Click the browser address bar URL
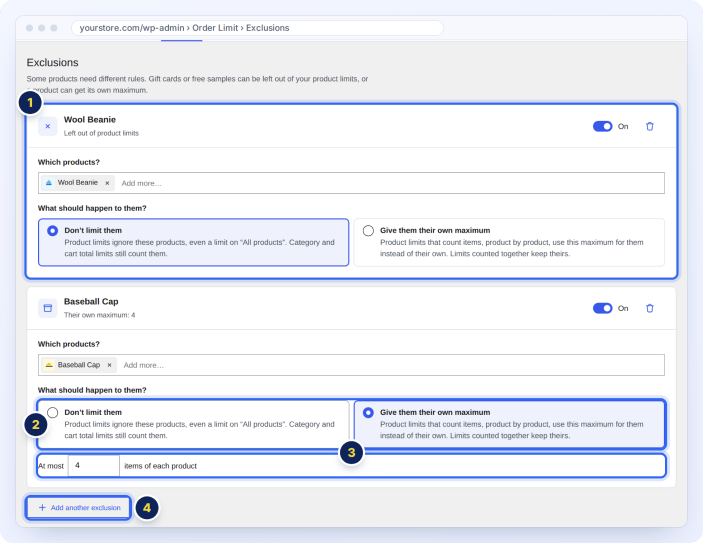This screenshot has height=543, width=703. pos(257,28)
